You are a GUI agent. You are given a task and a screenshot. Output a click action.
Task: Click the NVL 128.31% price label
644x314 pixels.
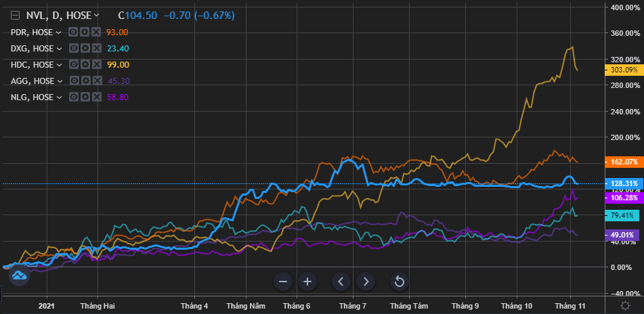pyautogui.click(x=624, y=183)
